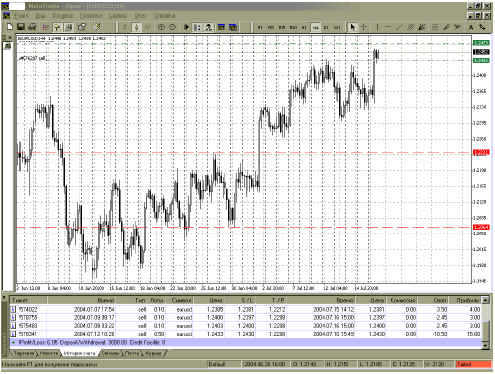The width and height of the screenshot is (495, 374).
Task: Select the Crosshair cursor tool
Action: click(364, 27)
